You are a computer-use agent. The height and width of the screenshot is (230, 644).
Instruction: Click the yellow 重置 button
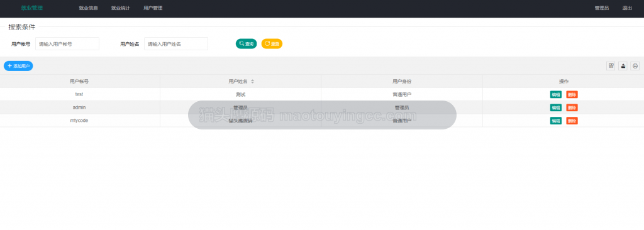272,43
